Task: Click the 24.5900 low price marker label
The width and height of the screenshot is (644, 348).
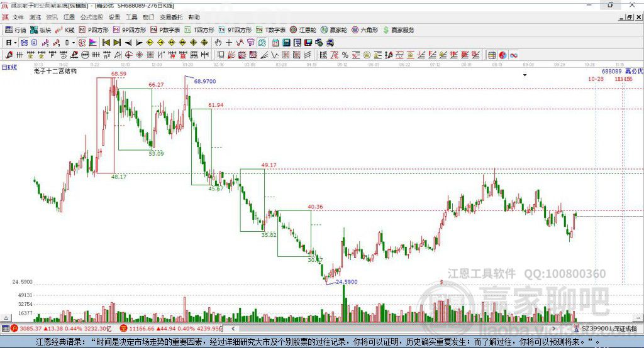Action: coord(347,282)
